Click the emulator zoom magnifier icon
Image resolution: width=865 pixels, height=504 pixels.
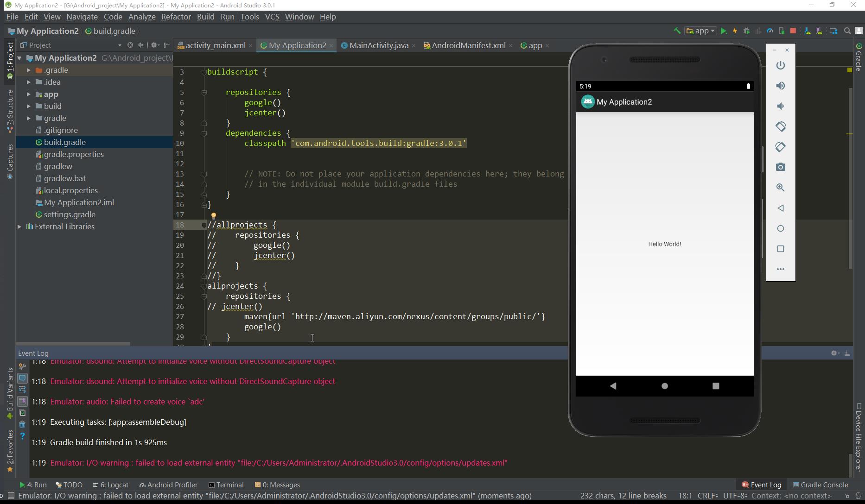[781, 188]
